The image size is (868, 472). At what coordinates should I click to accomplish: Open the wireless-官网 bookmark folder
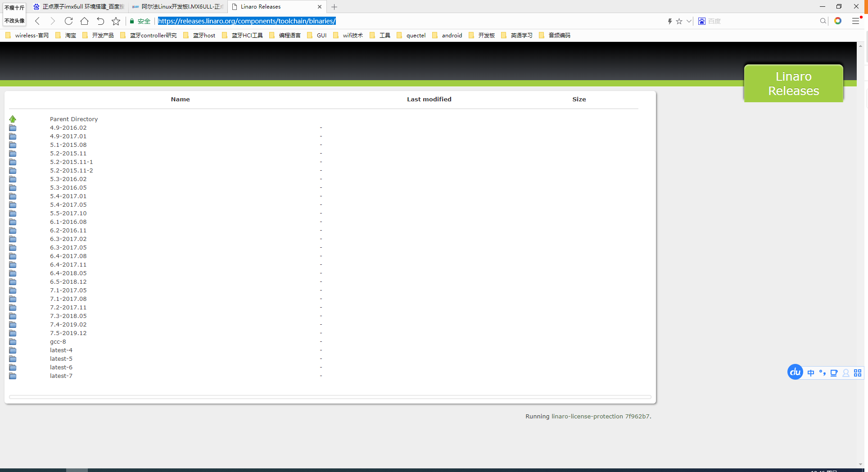27,35
